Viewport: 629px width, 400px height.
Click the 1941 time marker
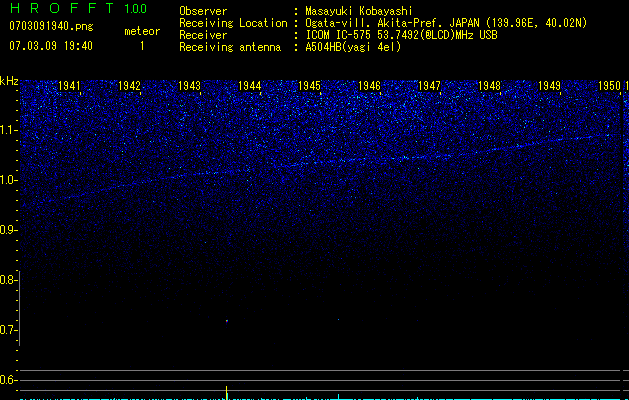coord(70,87)
